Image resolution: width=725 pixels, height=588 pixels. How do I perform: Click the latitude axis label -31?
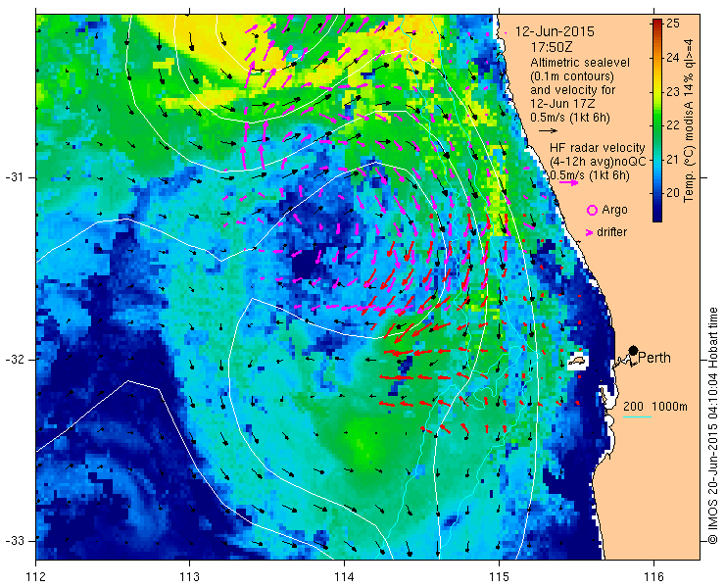14,177
